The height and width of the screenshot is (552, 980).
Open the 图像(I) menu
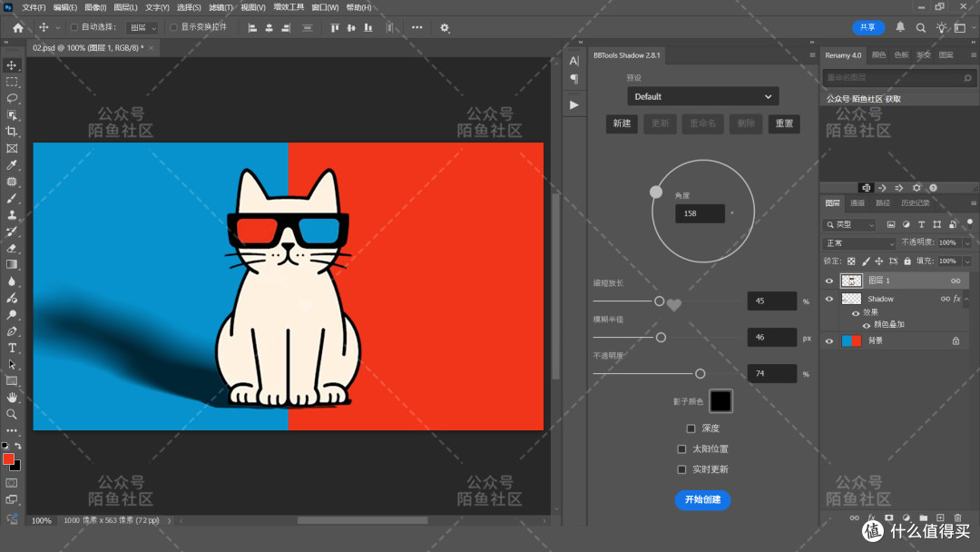pos(95,7)
